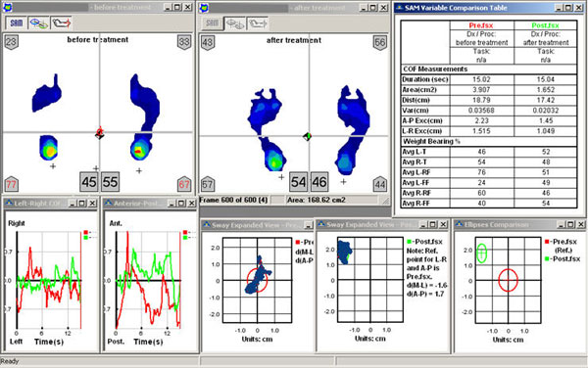Viewport: 588px width, 368px height.
Task: Open system menu icon of before treatment window
Action: pos(8,7)
